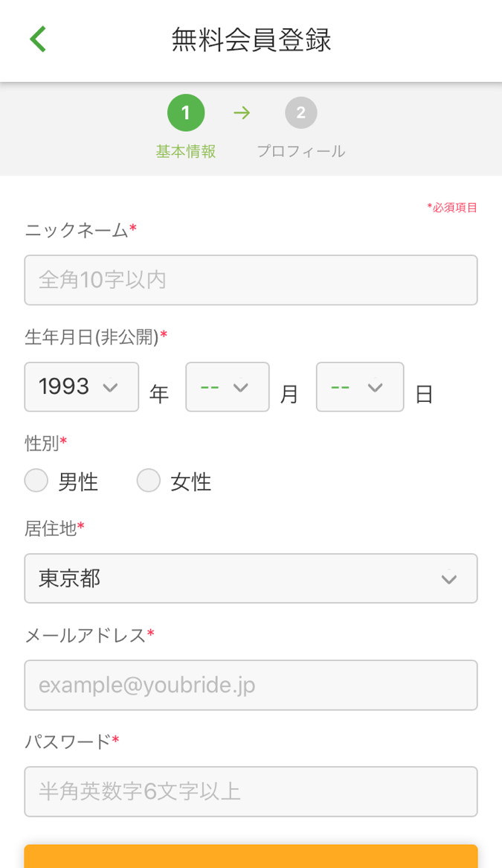
Task: Open the birth day dropdown
Action: click(x=359, y=387)
